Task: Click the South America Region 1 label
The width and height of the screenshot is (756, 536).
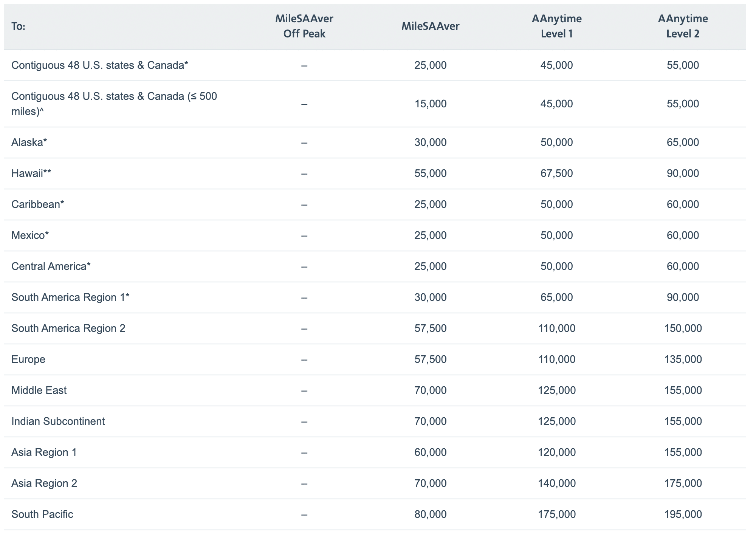Action: click(x=70, y=297)
